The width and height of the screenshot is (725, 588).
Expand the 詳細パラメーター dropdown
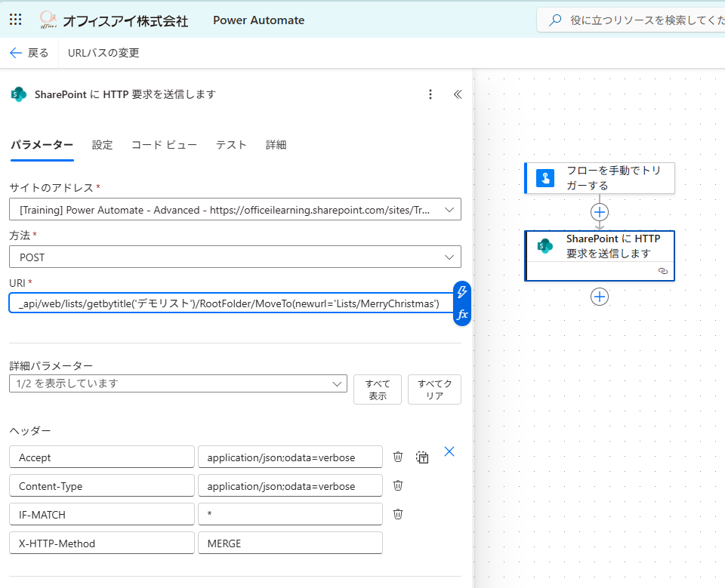[x=337, y=383]
